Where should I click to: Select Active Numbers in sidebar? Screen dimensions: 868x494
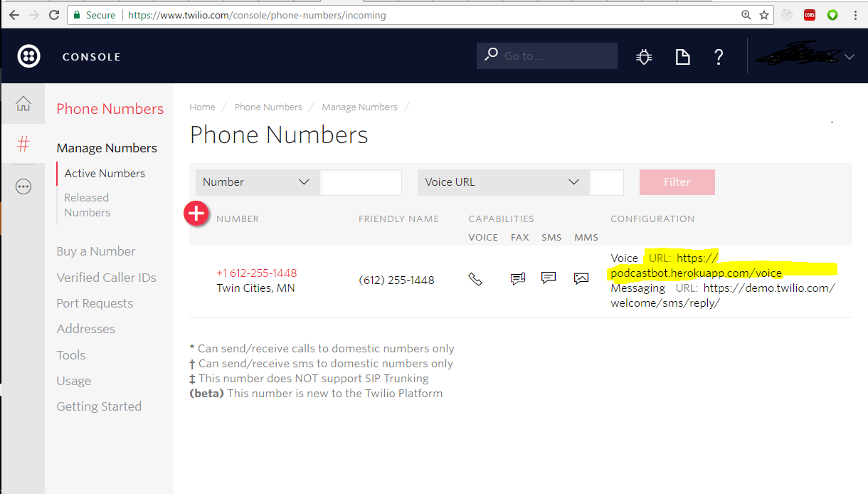coord(105,173)
